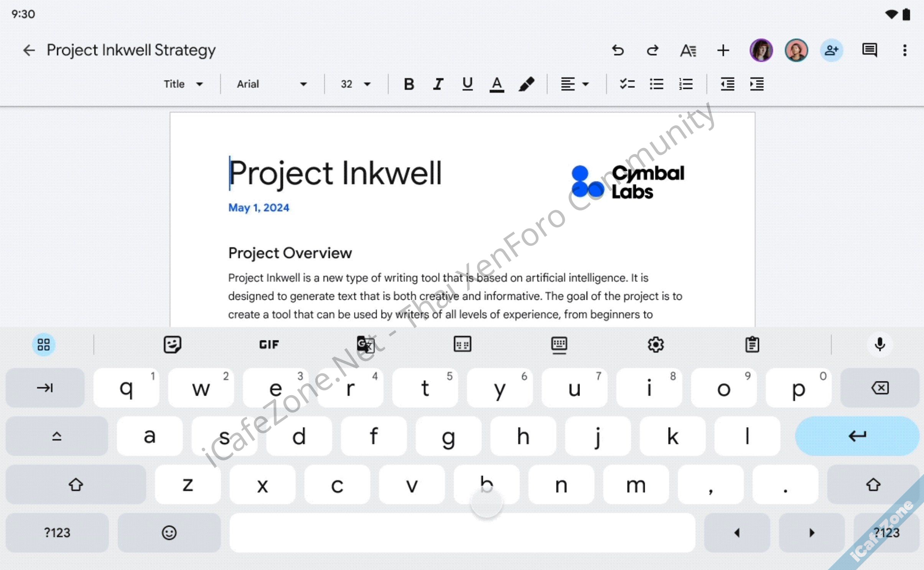Image resolution: width=924 pixels, height=570 pixels.
Task: Click the redo arrow icon
Action: tap(652, 50)
